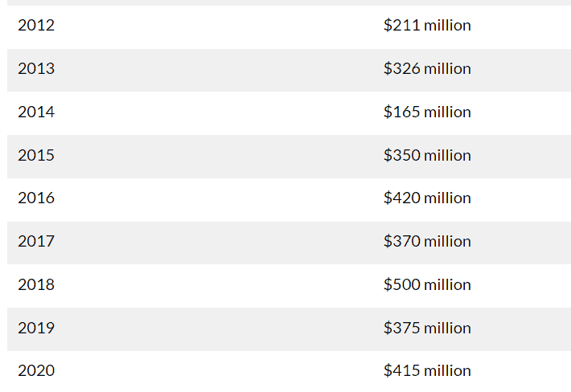Select the $500 million value
Screen dimensions: 571x392
[x=427, y=284]
